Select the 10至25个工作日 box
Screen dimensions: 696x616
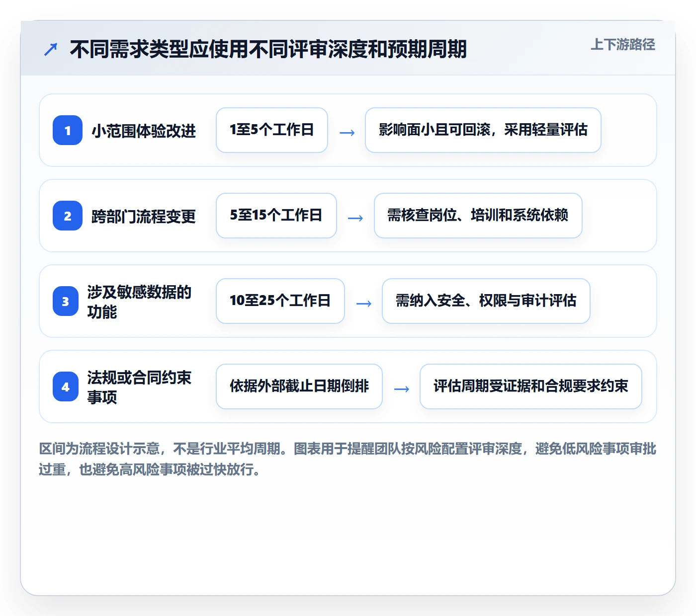click(x=280, y=301)
